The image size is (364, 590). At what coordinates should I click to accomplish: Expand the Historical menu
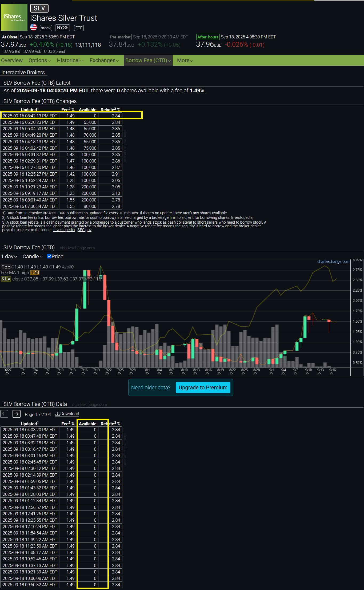pos(70,60)
